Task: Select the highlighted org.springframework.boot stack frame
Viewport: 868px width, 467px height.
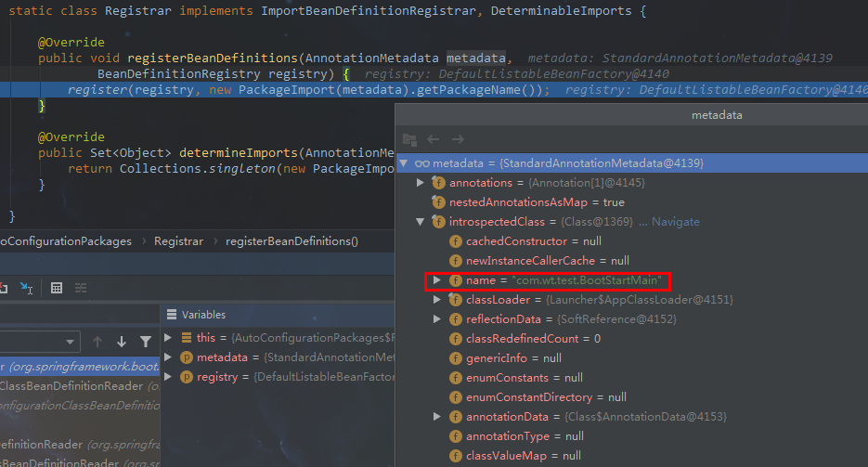Action: (80, 367)
